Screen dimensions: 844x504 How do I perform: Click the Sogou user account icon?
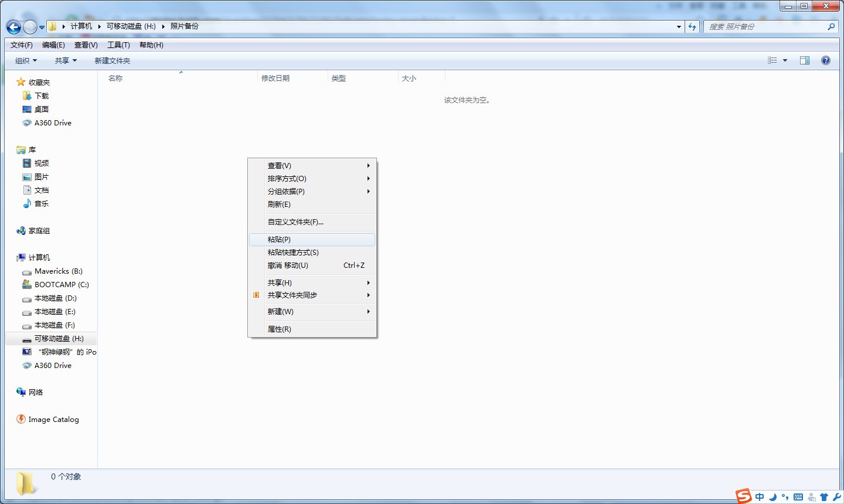(811, 497)
